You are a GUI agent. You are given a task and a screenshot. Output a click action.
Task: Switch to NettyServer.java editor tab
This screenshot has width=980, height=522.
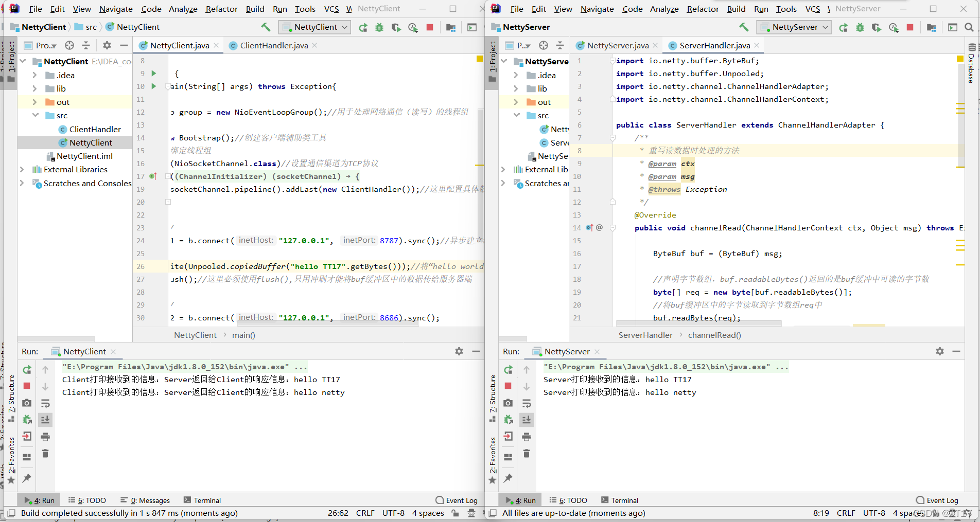tap(617, 45)
